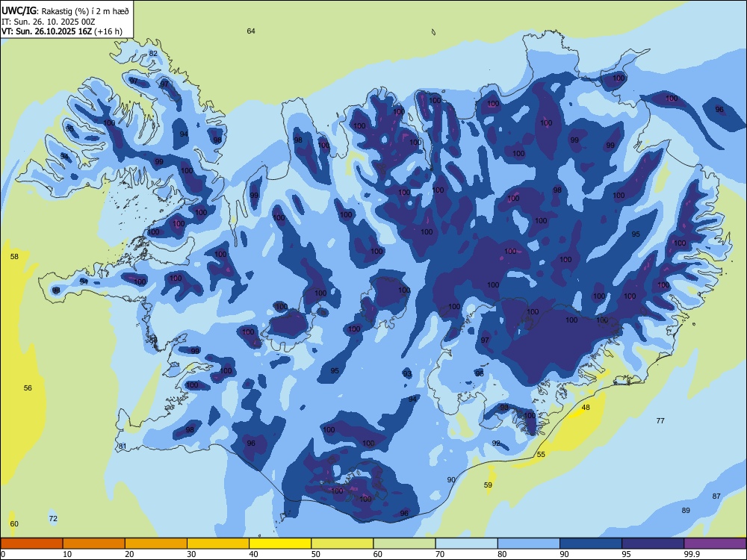Click the '20' legend tick label
This screenshot has width=747, height=560.
click(129, 554)
